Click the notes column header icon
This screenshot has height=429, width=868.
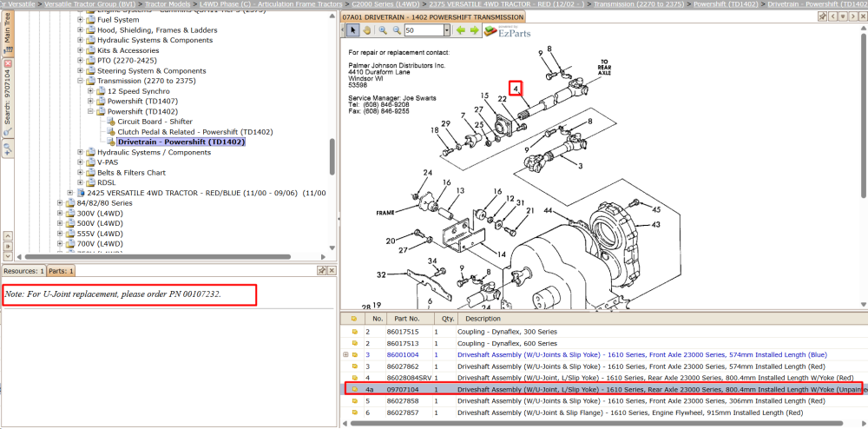tap(354, 319)
